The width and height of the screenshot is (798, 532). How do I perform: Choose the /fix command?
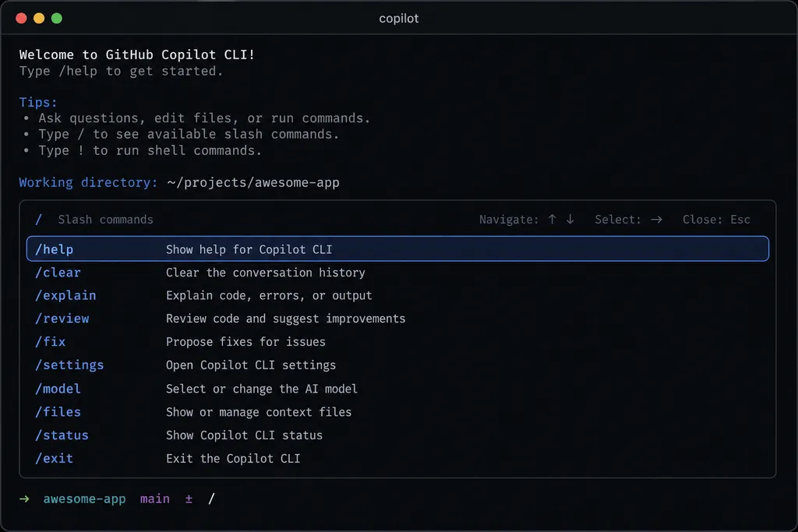point(397,342)
